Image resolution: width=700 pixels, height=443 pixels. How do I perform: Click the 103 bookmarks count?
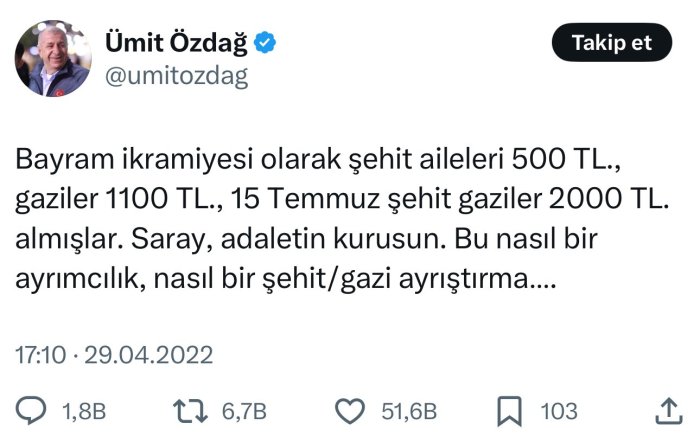coord(559,411)
